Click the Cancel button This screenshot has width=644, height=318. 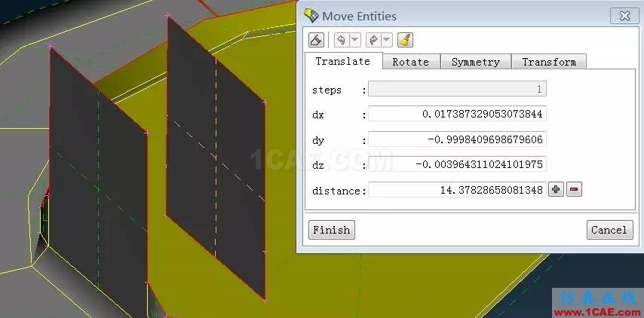(609, 230)
